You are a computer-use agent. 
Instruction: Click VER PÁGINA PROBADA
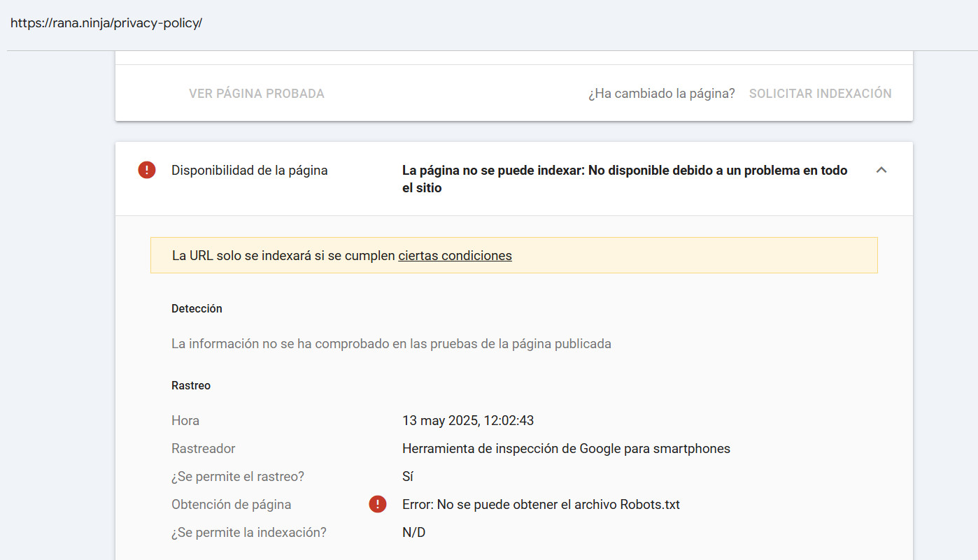[x=256, y=93]
